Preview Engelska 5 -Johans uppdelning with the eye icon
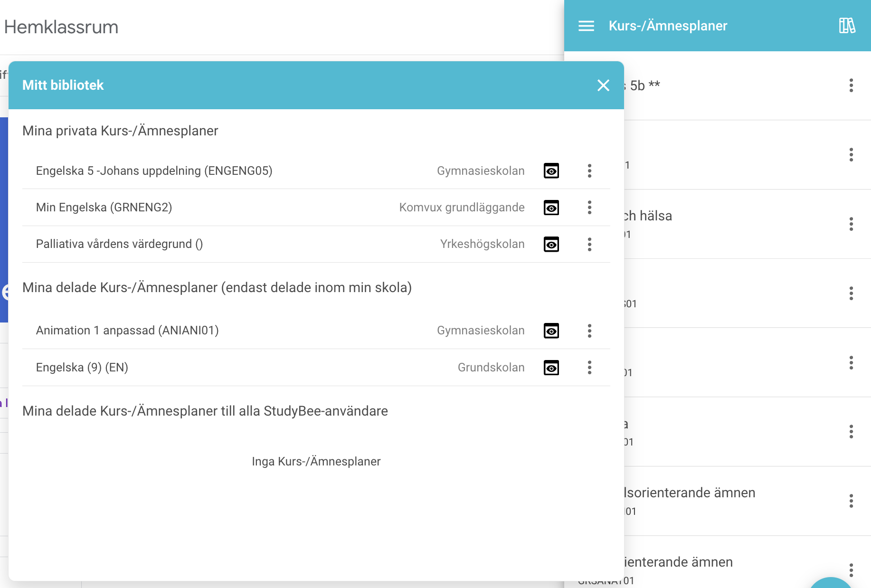This screenshot has width=871, height=588. click(x=551, y=171)
